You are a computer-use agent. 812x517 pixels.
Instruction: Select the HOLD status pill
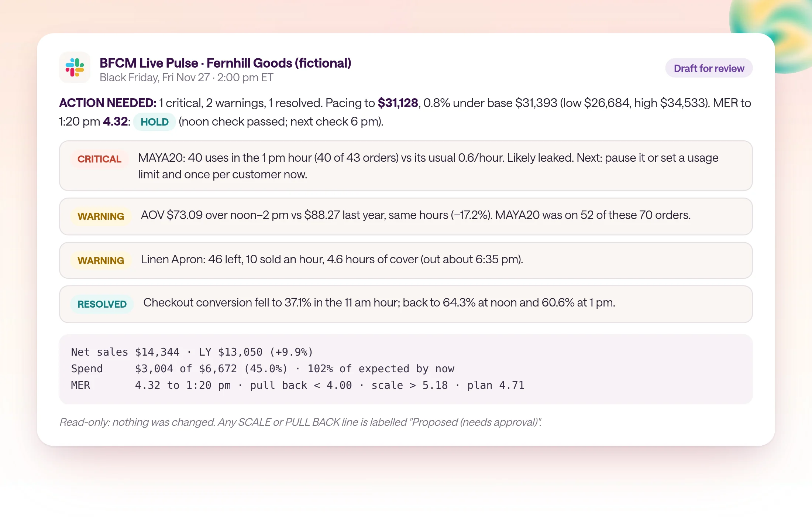point(154,122)
